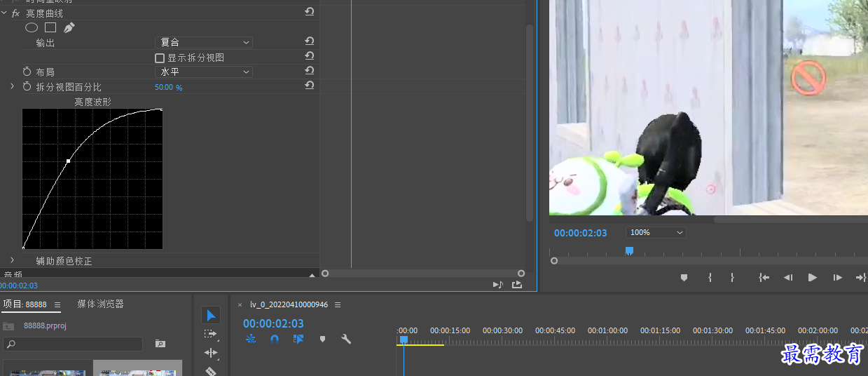Step back one frame
The image size is (868, 376).
click(788, 278)
